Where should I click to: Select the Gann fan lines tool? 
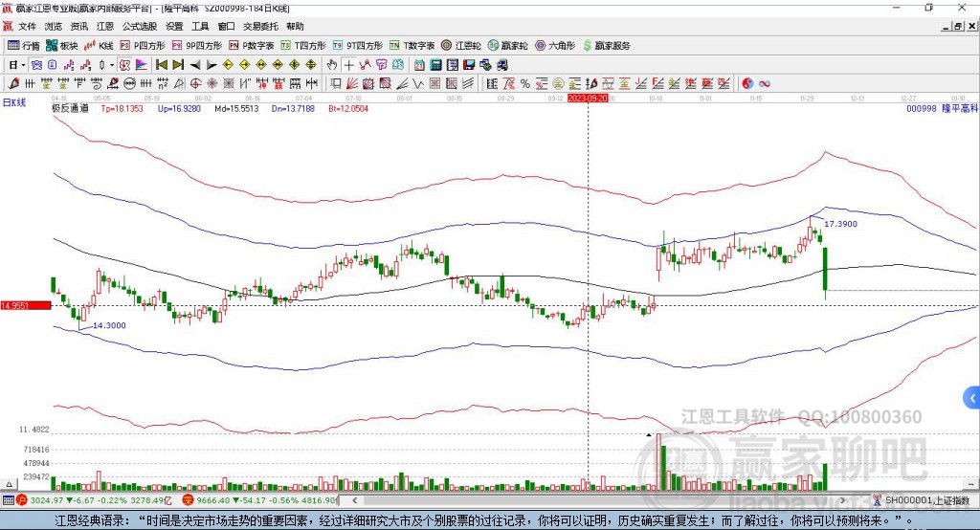pyautogui.click(x=352, y=84)
